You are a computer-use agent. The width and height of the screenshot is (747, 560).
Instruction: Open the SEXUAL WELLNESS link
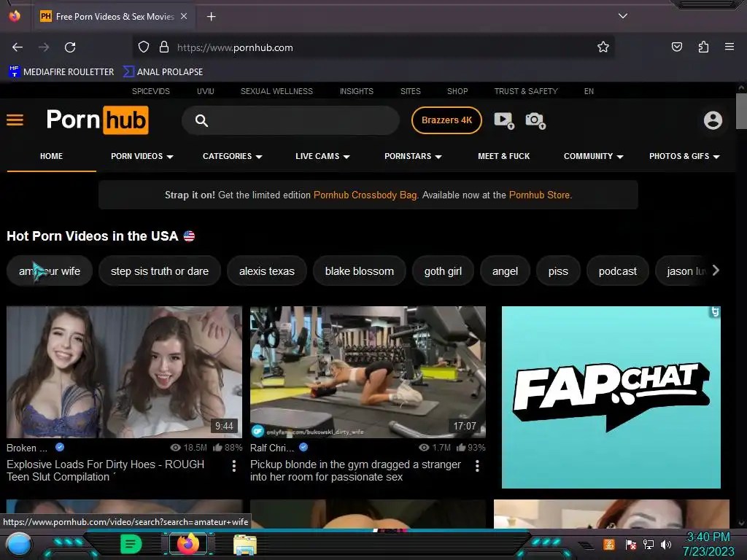point(276,91)
